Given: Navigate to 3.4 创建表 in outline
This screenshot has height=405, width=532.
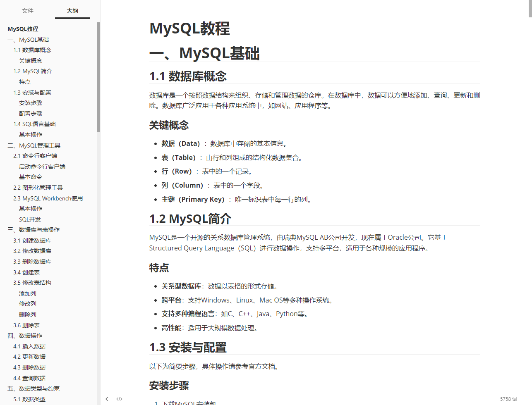Looking at the screenshot, I should pyautogui.click(x=26, y=272).
